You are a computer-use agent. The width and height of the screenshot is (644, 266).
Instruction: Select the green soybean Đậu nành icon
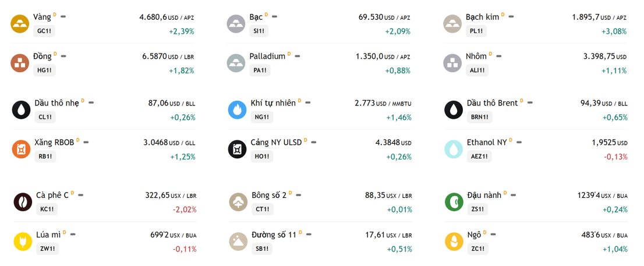click(454, 202)
